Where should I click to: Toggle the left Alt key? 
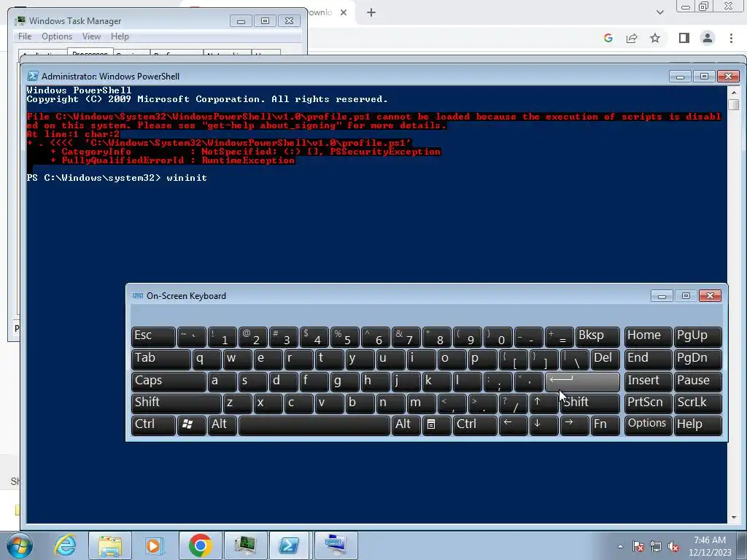coord(222,425)
